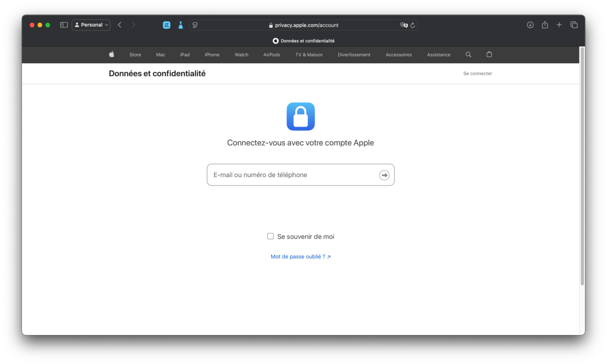
Task: Click the Se connecter link
Action: click(x=478, y=74)
